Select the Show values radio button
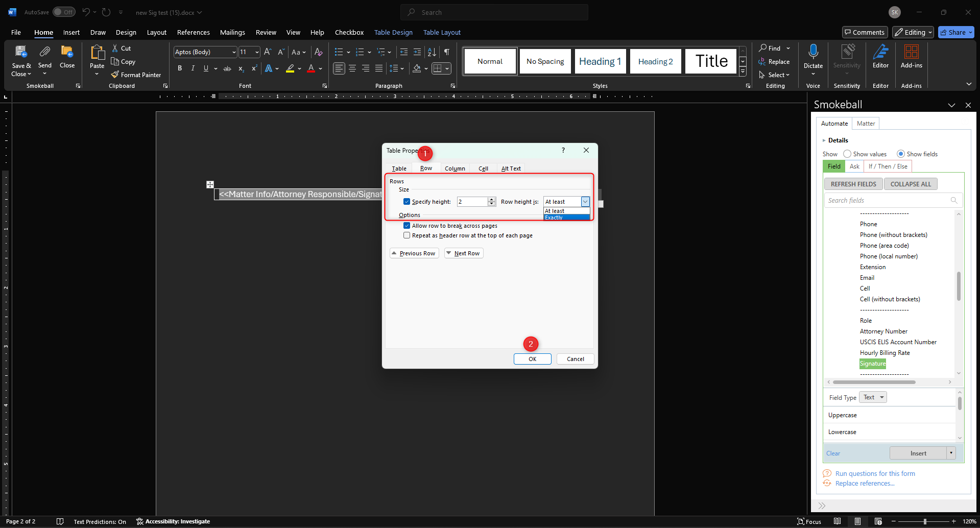Image resolution: width=980 pixels, height=528 pixels. (847, 154)
